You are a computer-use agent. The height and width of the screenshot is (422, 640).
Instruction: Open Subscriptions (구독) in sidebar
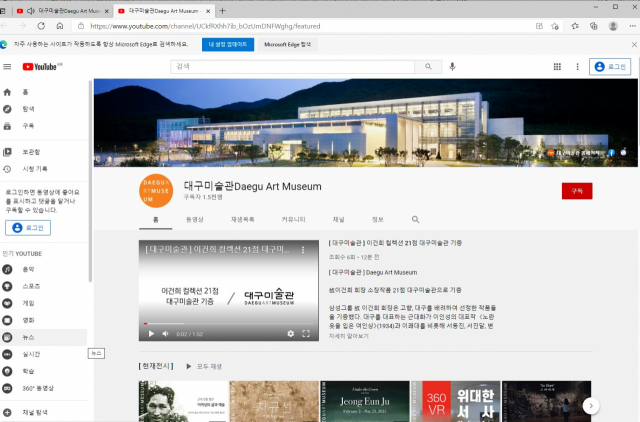pyautogui.click(x=44, y=126)
